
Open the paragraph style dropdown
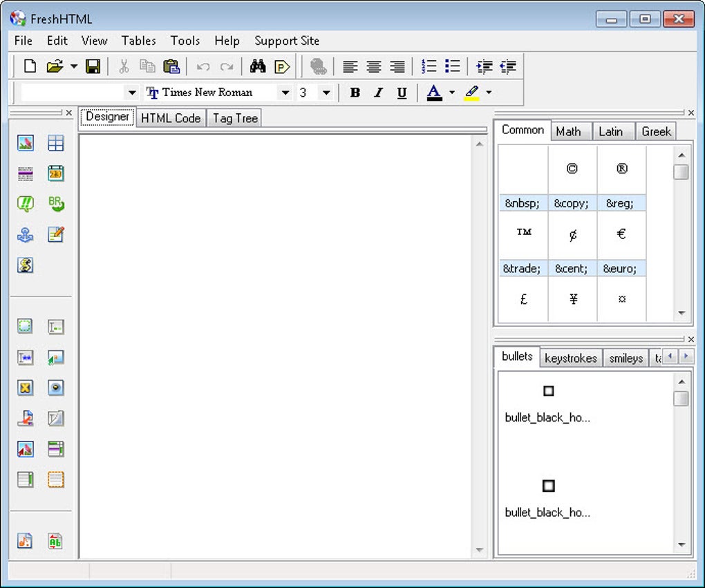pos(132,93)
